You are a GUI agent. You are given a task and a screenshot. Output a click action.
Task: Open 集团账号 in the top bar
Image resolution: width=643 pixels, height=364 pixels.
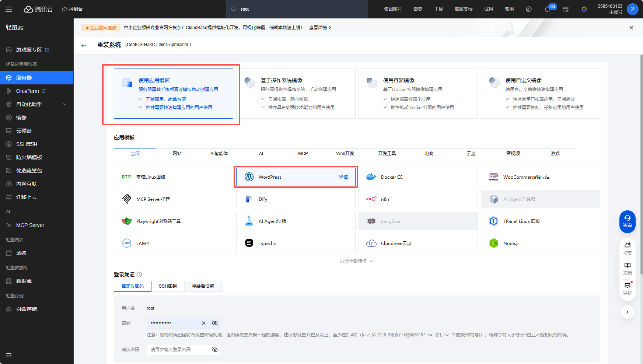point(393,9)
